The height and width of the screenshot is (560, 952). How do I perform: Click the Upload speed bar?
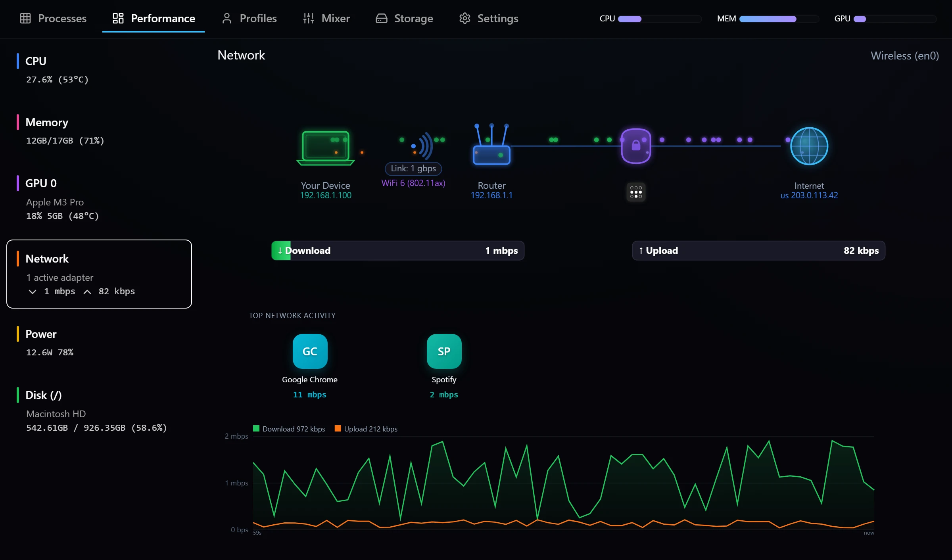point(758,251)
